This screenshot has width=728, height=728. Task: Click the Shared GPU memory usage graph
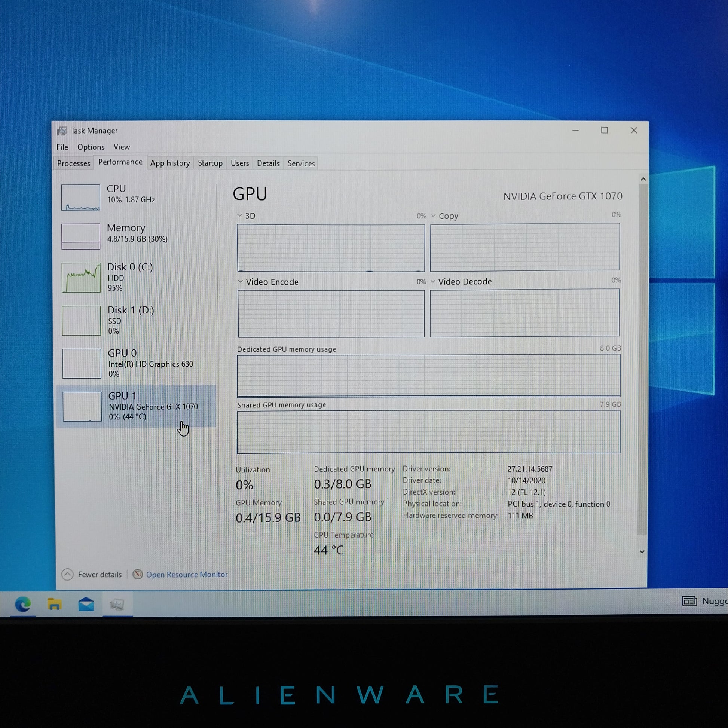click(x=428, y=432)
